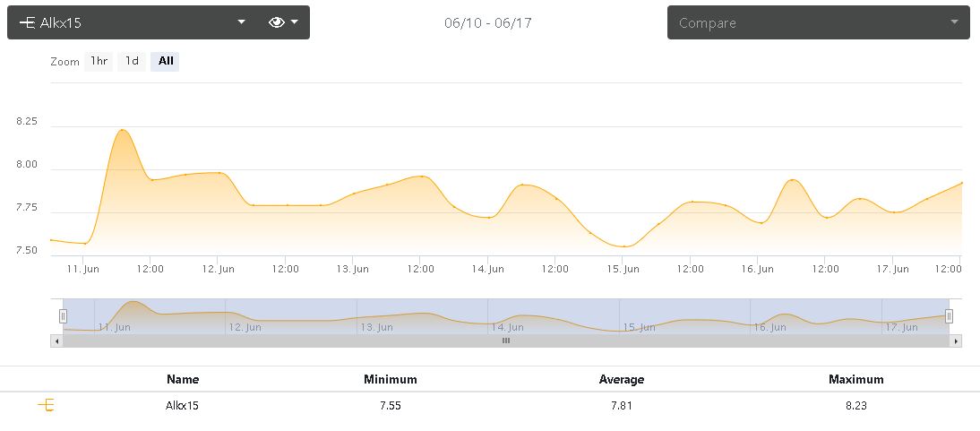Click the horizontal scrollbar thumb grip
Screen dimensions: 980x431
pos(506,340)
